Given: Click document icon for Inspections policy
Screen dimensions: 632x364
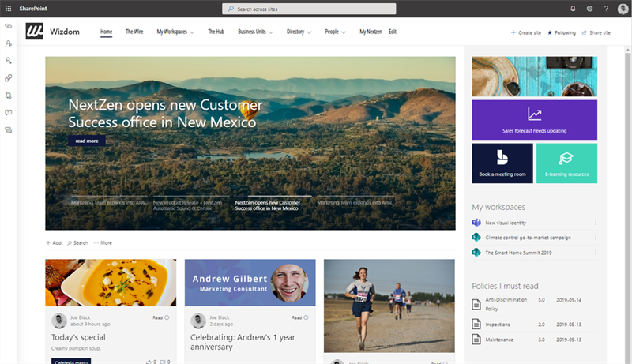Looking at the screenshot, I should click(476, 324).
